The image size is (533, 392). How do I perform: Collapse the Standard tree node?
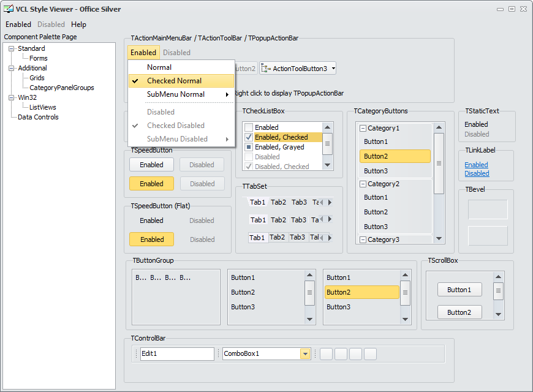(11, 48)
